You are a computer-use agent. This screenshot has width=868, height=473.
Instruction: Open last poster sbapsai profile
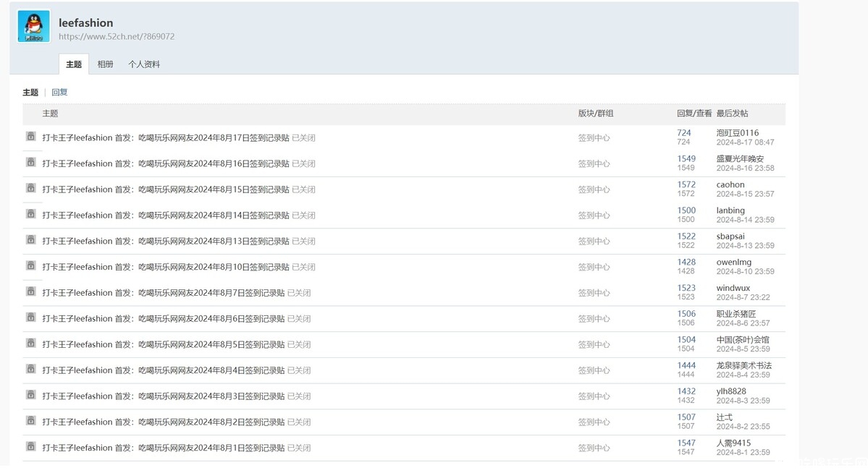(730, 236)
